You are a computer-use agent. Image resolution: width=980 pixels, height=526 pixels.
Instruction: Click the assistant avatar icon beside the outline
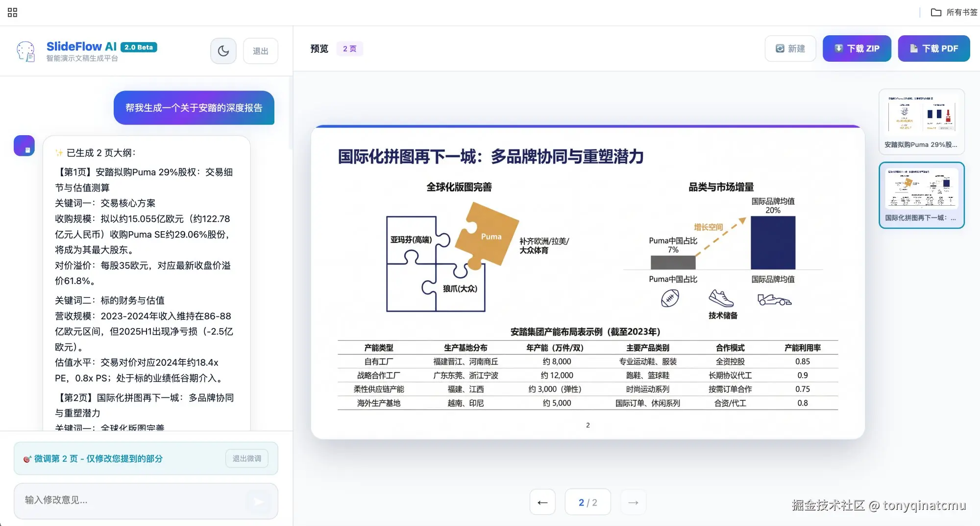click(x=24, y=146)
